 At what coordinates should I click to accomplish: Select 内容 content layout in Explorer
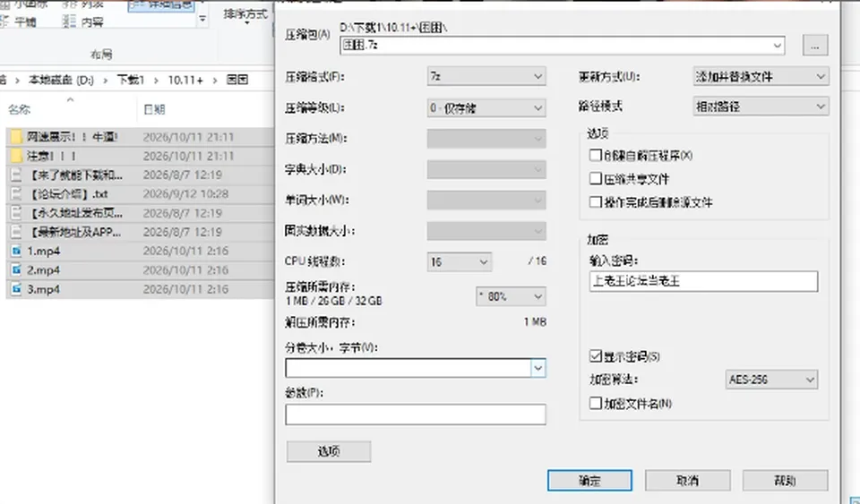(x=82, y=21)
